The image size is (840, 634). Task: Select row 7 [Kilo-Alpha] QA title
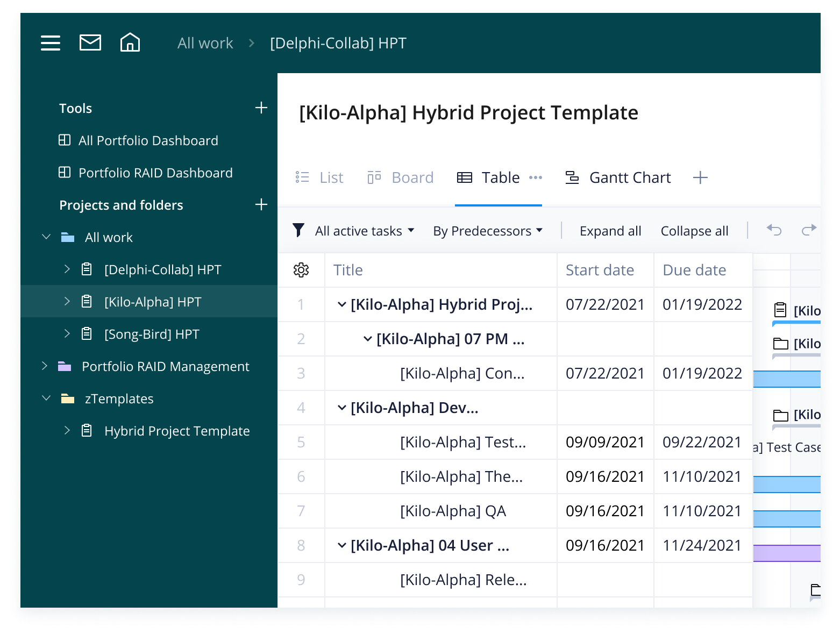click(453, 511)
